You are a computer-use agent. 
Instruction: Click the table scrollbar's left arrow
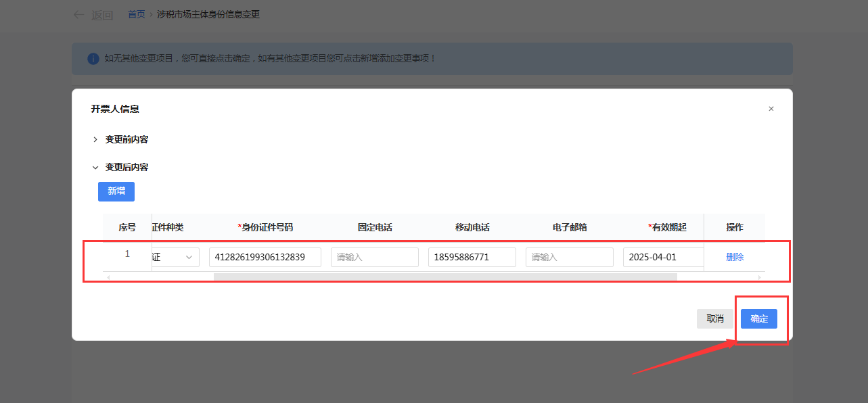pyautogui.click(x=108, y=277)
